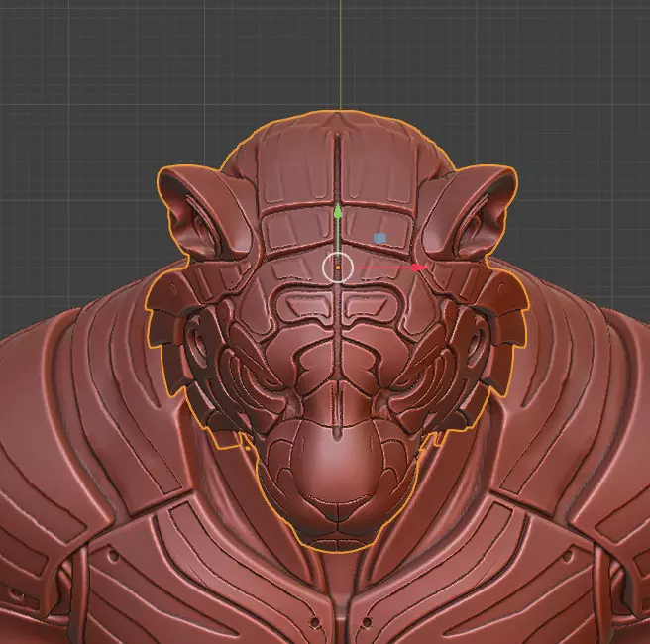Click the red X-axis arrow of move gizmo

coord(419,268)
